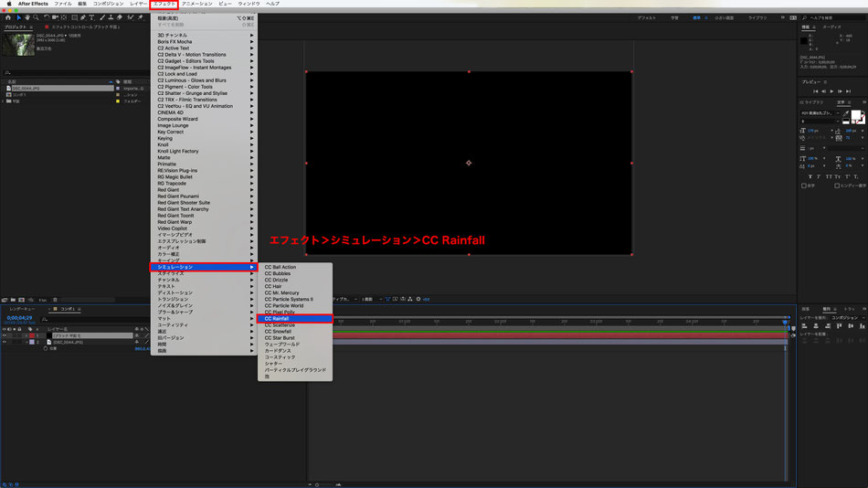This screenshot has width=868, height=488.
Task: Open the シミュレーション submenu item
Action: tap(205, 267)
